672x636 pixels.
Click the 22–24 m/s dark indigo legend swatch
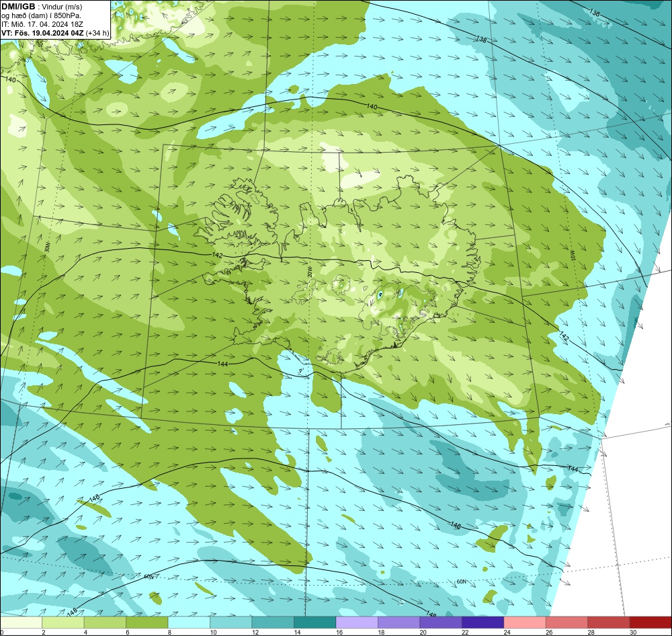coord(483,623)
